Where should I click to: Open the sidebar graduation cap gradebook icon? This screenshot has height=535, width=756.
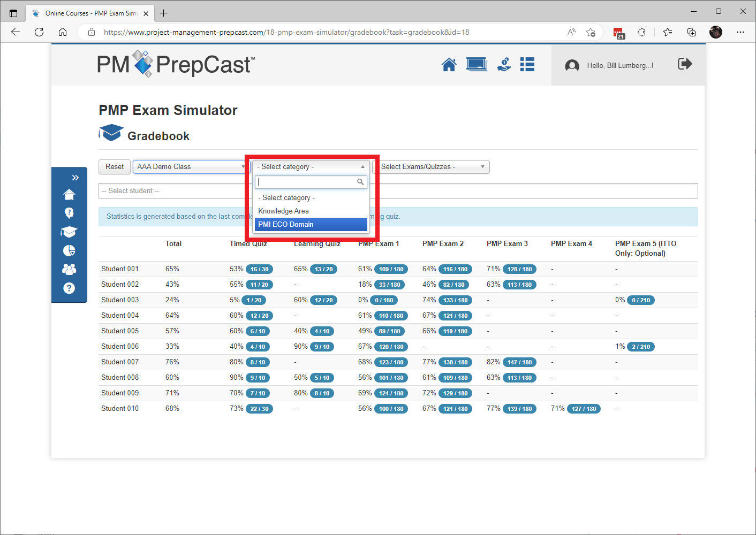69,232
